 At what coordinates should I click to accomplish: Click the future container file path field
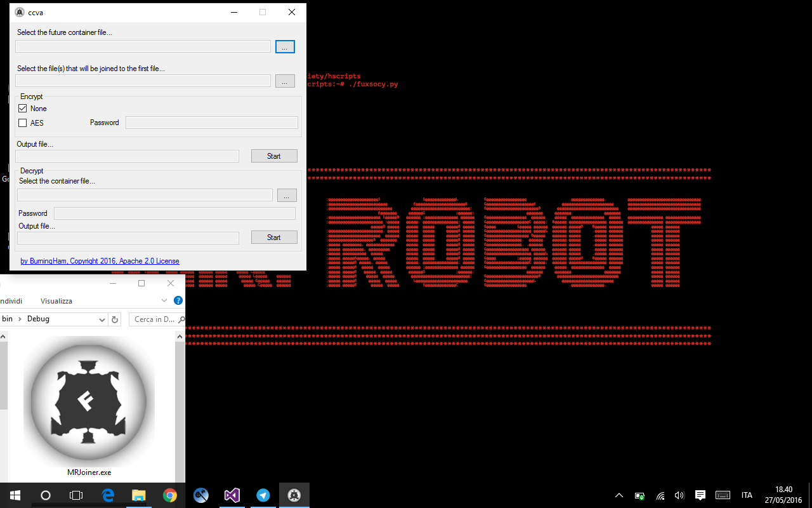[143, 46]
